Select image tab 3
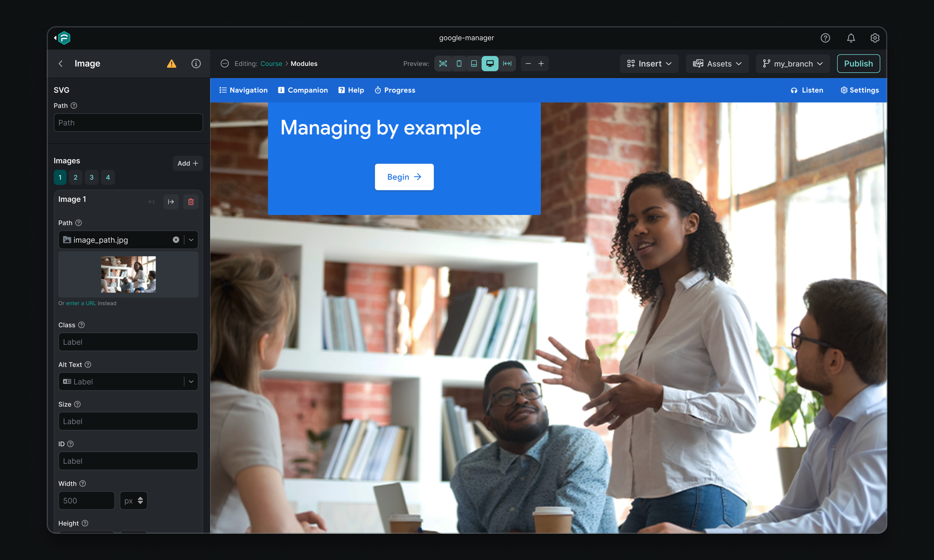Image resolution: width=934 pixels, height=560 pixels. pos(91,177)
